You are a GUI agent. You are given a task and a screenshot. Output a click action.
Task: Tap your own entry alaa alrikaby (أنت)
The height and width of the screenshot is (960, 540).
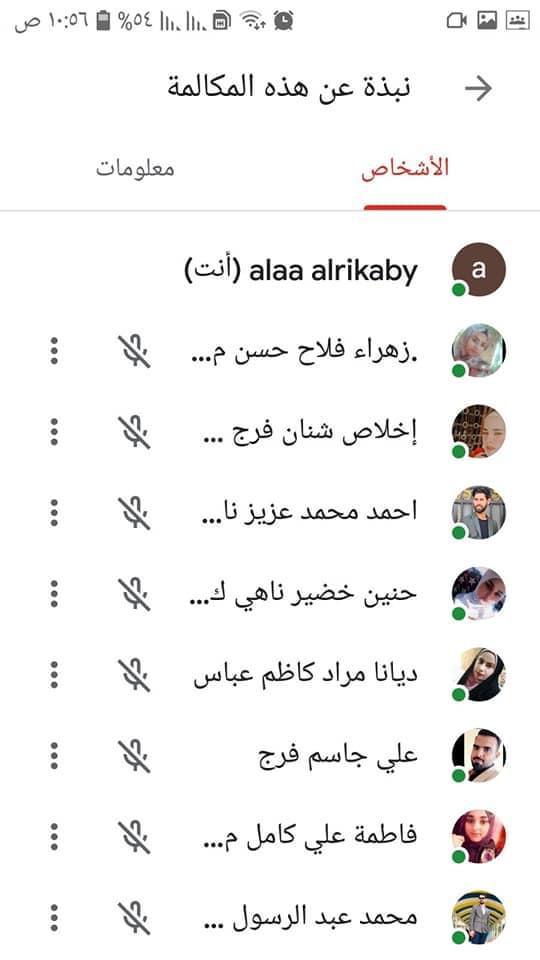(270, 270)
